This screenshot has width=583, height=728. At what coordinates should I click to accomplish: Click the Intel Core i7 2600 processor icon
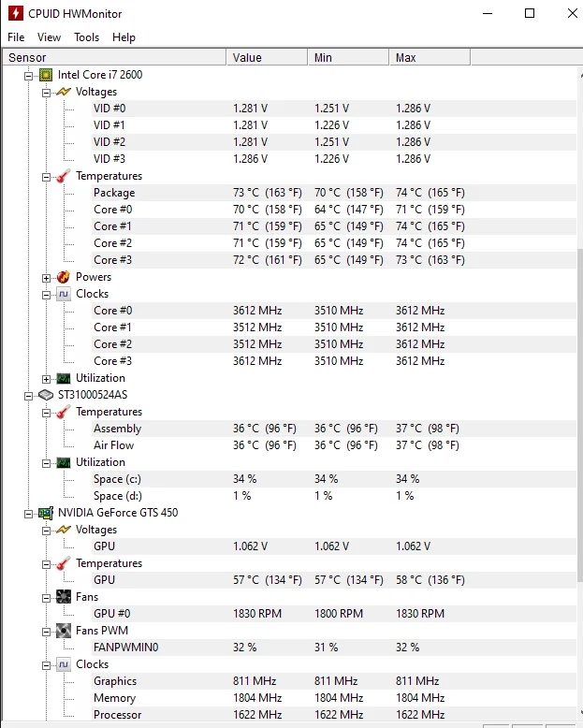(45, 75)
